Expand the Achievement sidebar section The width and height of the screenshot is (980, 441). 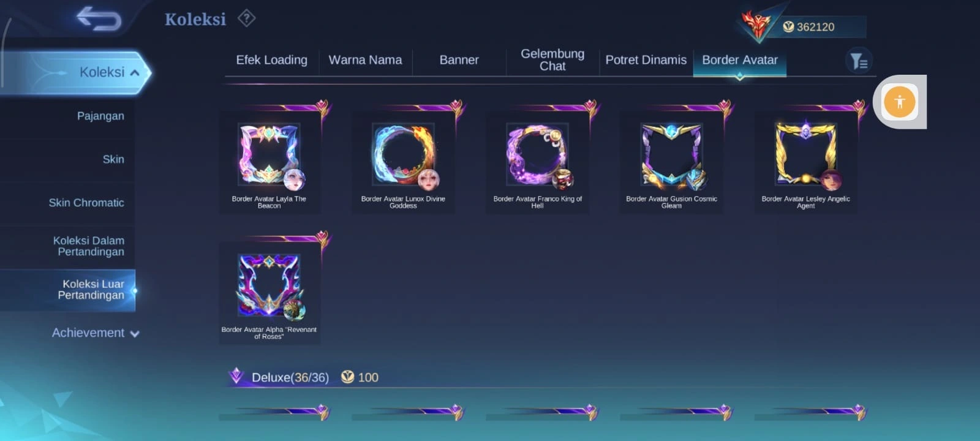coord(96,333)
